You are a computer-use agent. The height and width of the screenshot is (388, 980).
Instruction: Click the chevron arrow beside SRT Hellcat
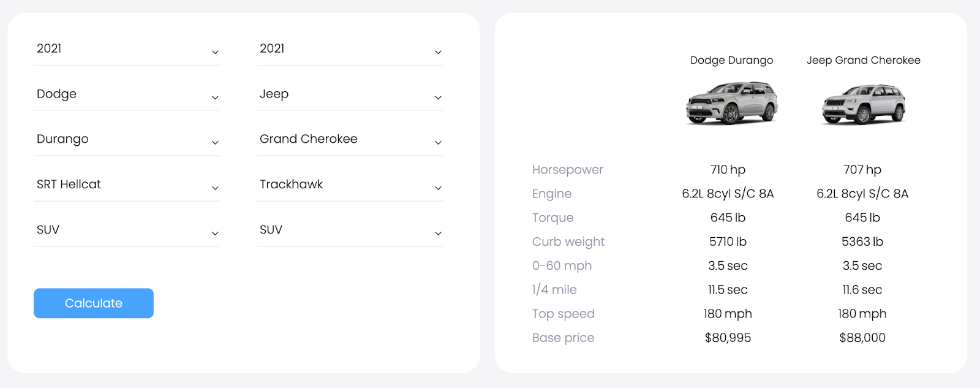(215, 188)
